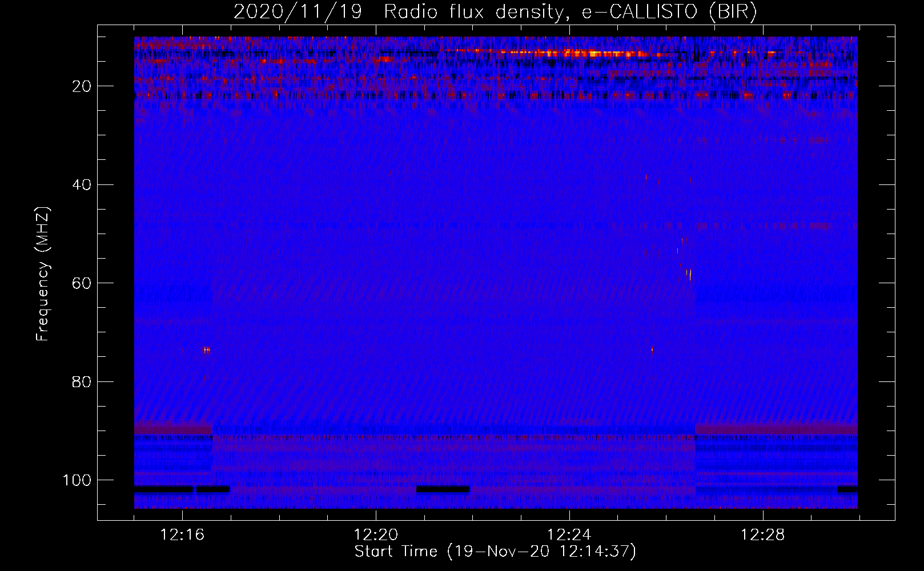This screenshot has height=571, width=924.
Task: Click the 40 frequency tick label
Action: (82, 185)
